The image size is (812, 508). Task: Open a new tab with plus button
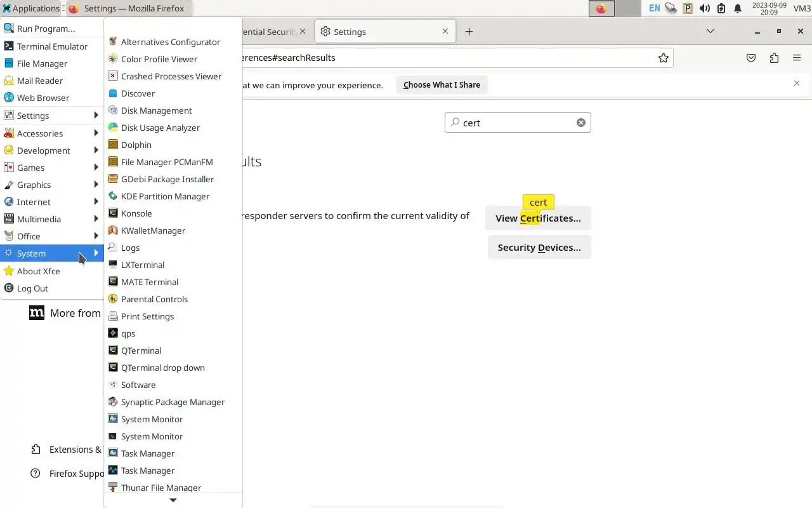[x=469, y=31]
